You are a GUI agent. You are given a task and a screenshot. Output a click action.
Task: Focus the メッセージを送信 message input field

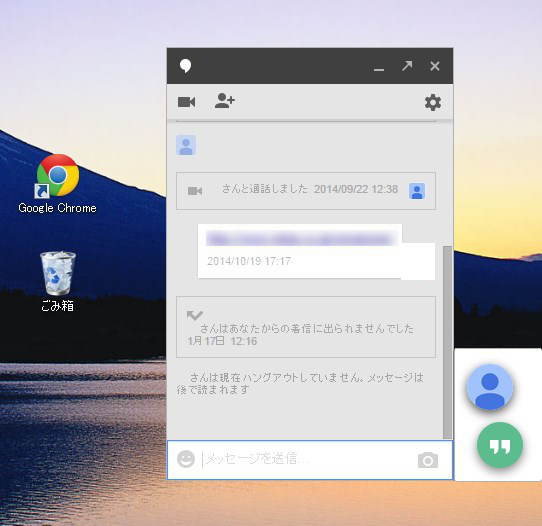coord(310,460)
